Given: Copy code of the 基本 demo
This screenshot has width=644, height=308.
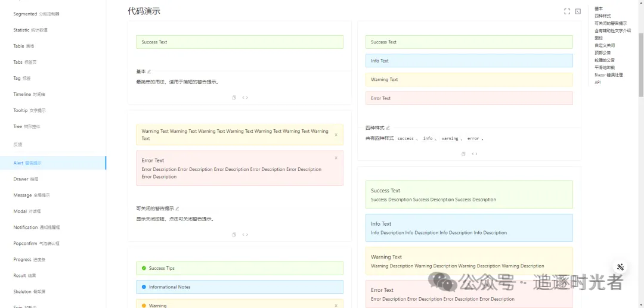Looking at the screenshot, I should (x=234, y=98).
